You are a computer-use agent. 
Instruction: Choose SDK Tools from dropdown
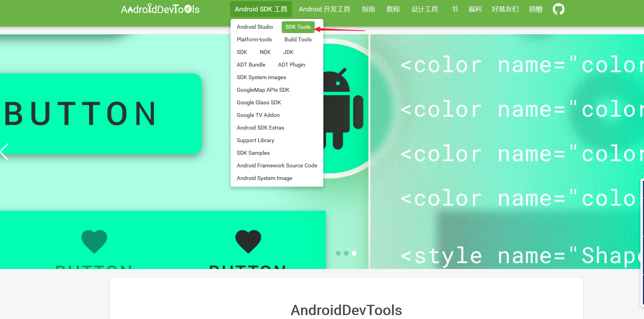298,27
